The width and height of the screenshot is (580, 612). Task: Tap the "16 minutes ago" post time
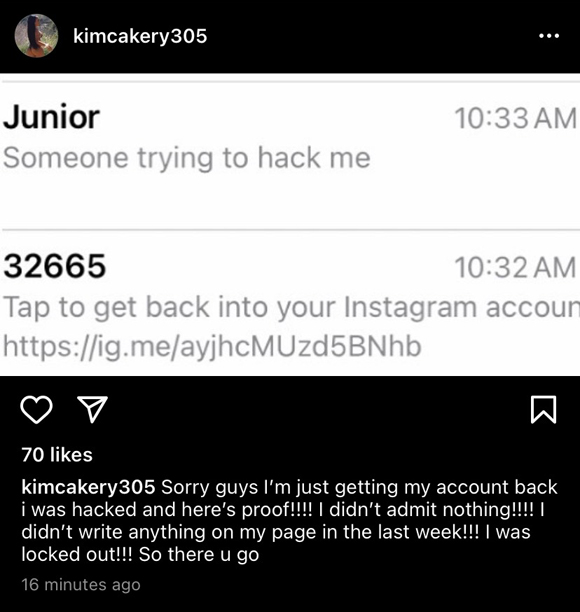[81, 585]
